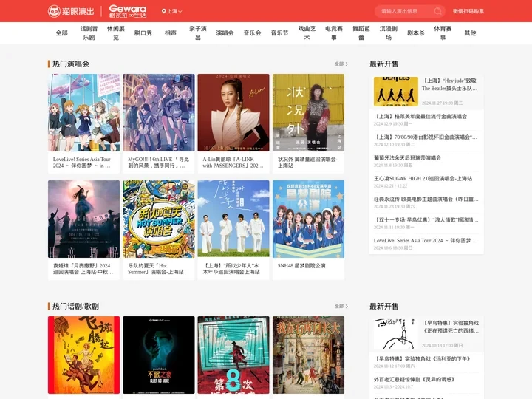The height and width of the screenshot is (399, 532).
Task: Open 我在石库门长大 drama poster
Action: [308, 355]
